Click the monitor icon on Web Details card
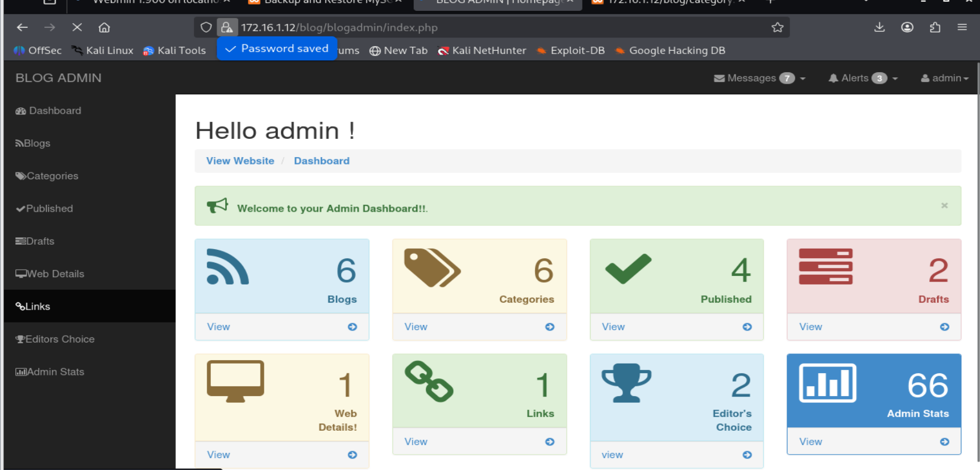 click(x=235, y=381)
